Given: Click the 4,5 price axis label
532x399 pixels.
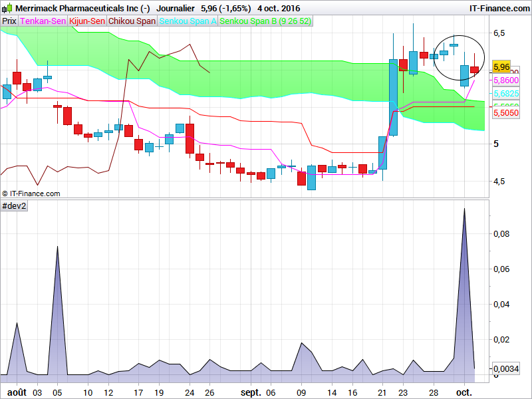Looking at the screenshot, I should coord(499,182).
